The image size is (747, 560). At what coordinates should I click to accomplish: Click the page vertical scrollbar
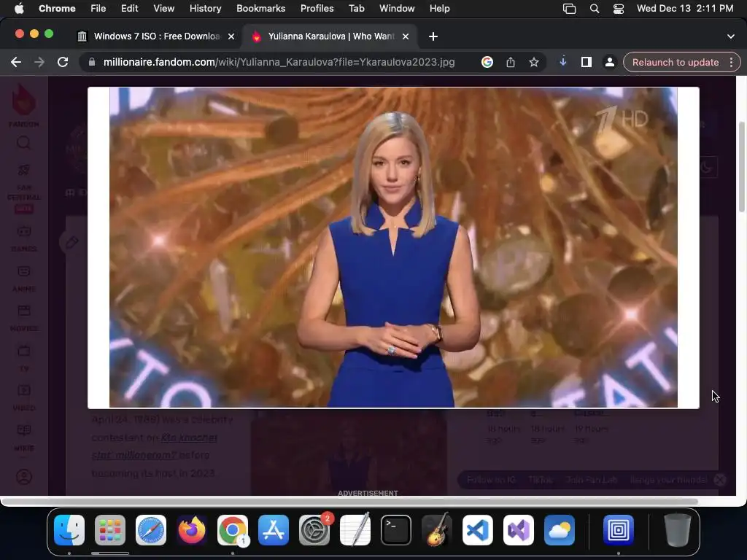pyautogui.click(x=741, y=167)
